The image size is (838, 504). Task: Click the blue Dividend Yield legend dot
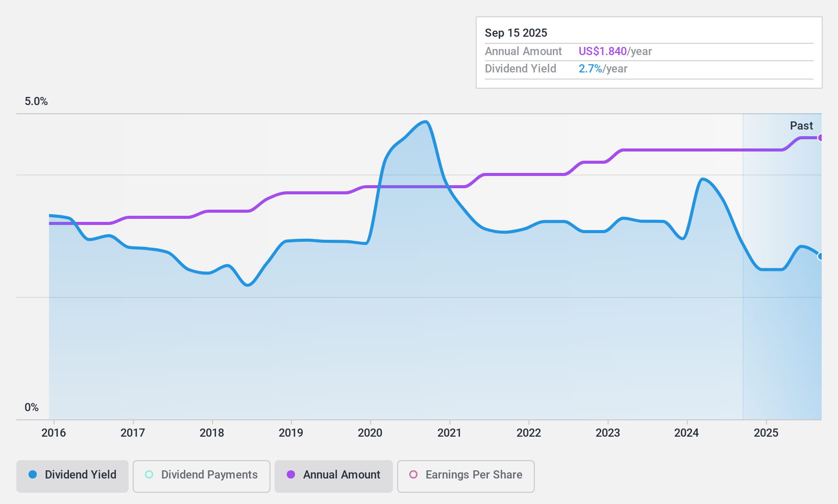32,475
